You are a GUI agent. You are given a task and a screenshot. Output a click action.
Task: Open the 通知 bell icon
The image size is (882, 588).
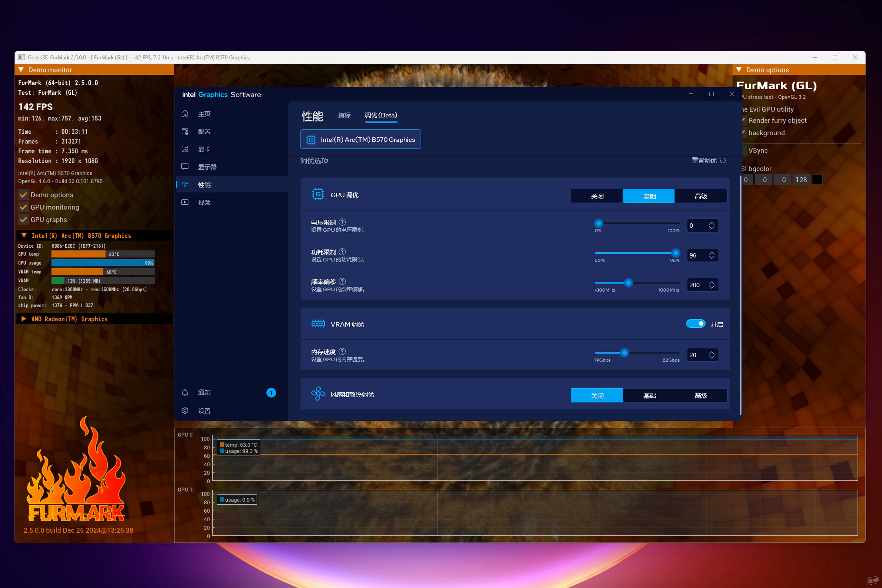185,393
